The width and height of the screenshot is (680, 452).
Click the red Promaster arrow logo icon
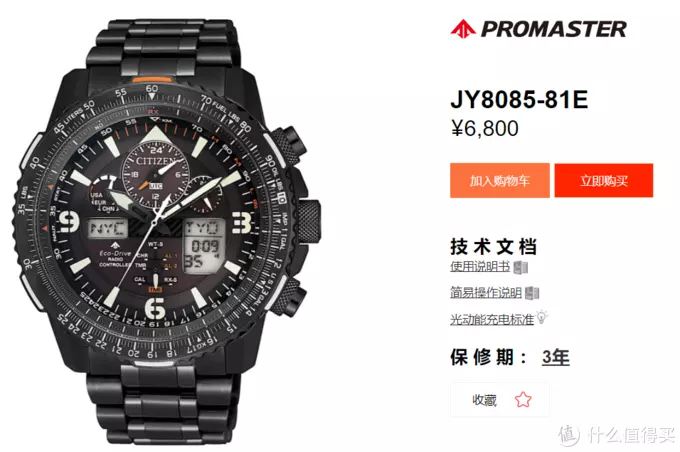[x=463, y=29]
